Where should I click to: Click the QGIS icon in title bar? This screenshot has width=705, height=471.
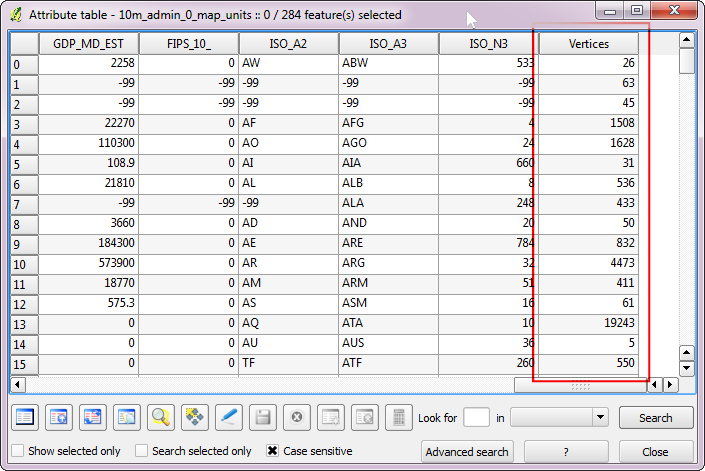16,14
